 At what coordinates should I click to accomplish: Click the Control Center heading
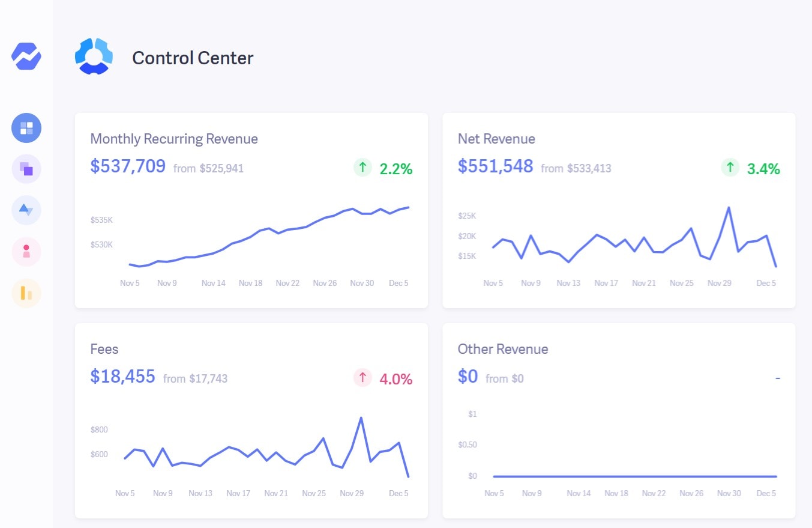pyautogui.click(x=193, y=58)
